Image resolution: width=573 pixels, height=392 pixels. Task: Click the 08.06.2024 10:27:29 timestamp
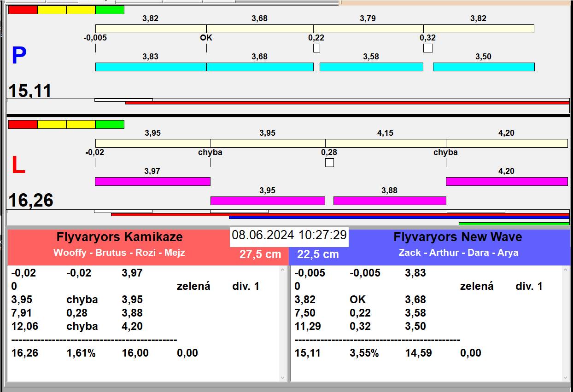[x=289, y=235]
